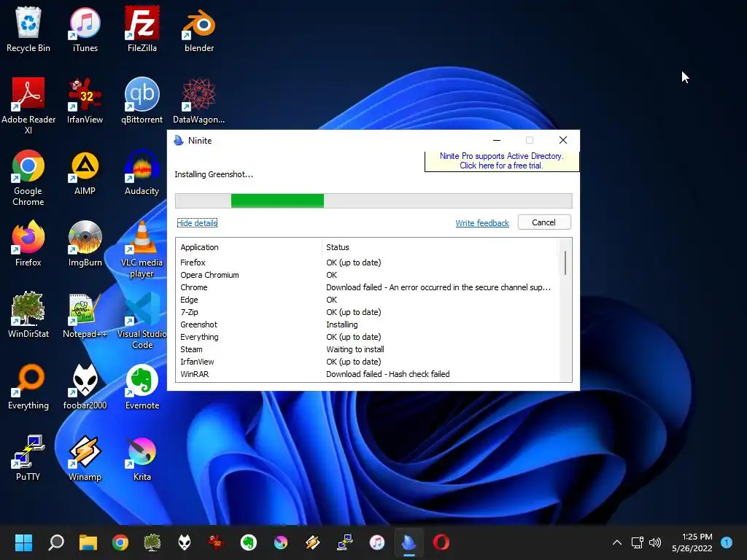The image size is (747, 560).
Task: Select the Firefox desktop shortcut
Action: tap(28, 244)
